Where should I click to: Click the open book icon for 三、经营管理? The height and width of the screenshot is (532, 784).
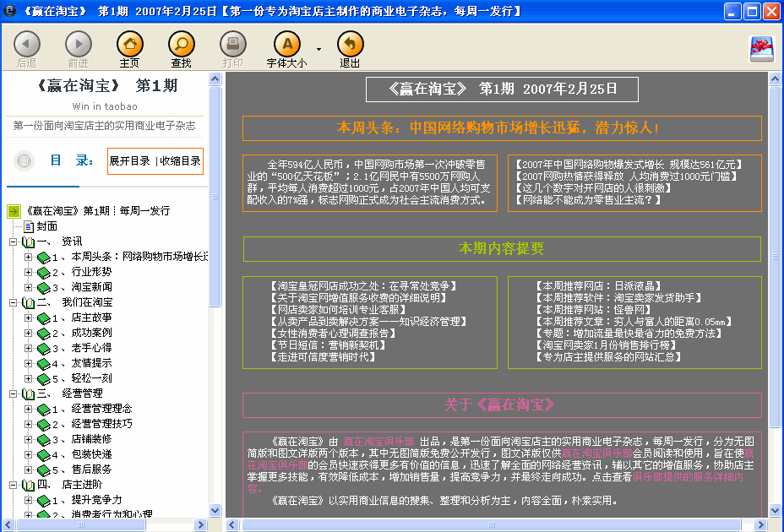pos(29,394)
